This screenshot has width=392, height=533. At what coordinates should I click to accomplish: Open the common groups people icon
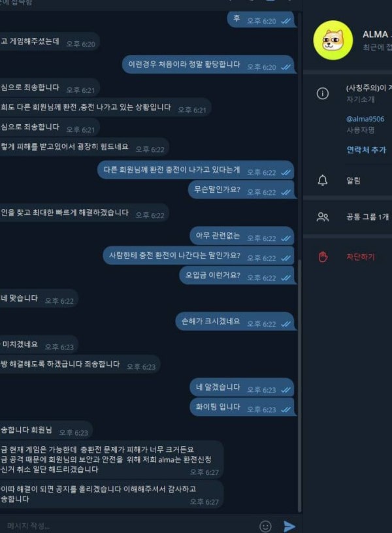pyautogui.click(x=322, y=217)
